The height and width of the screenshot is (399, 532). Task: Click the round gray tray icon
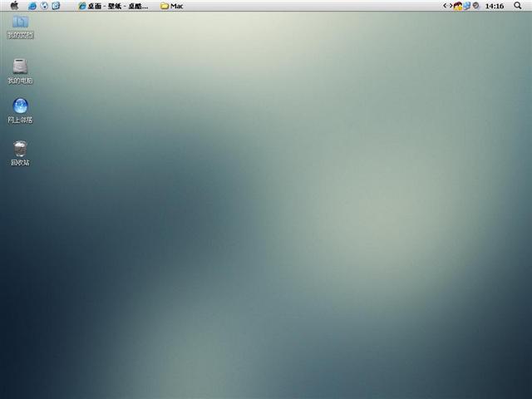[476, 6]
